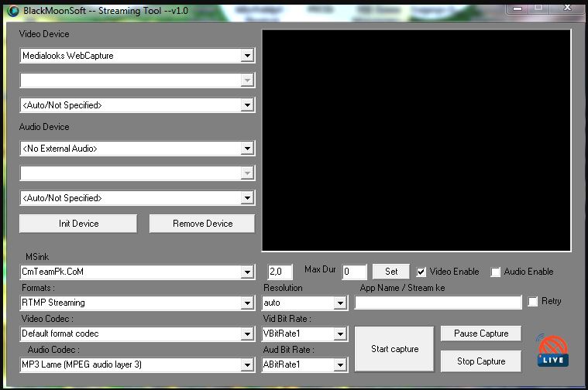Click the MSink label

pyautogui.click(x=37, y=257)
